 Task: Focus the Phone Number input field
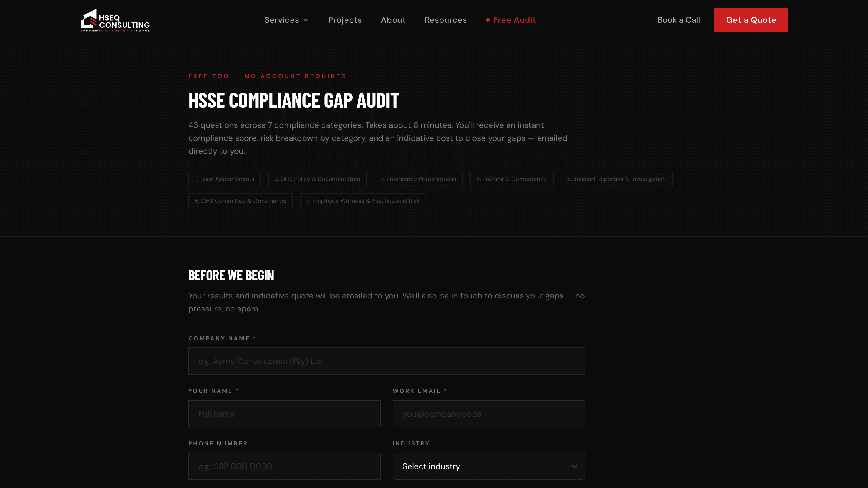[x=284, y=466]
